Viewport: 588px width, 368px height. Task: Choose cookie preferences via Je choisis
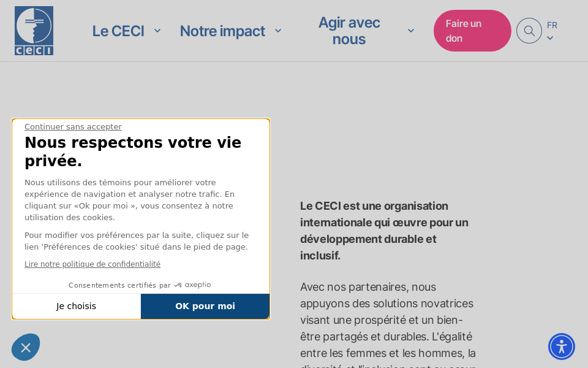[77, 306]
